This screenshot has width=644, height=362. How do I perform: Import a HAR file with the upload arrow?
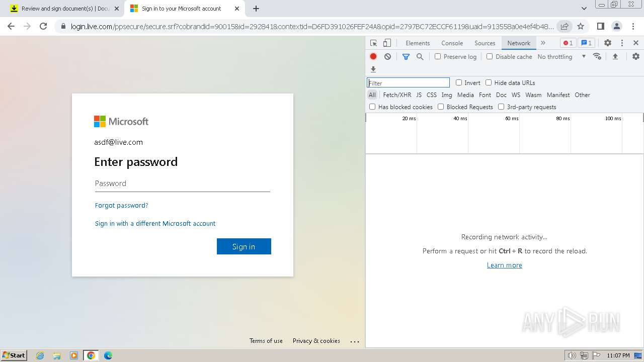click(x=615, y=57)
